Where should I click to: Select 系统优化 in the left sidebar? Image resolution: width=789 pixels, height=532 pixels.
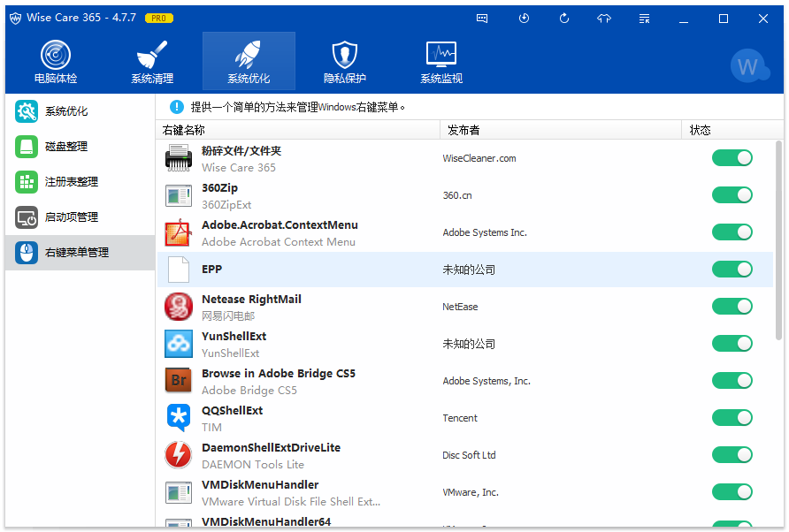[80, 111]
